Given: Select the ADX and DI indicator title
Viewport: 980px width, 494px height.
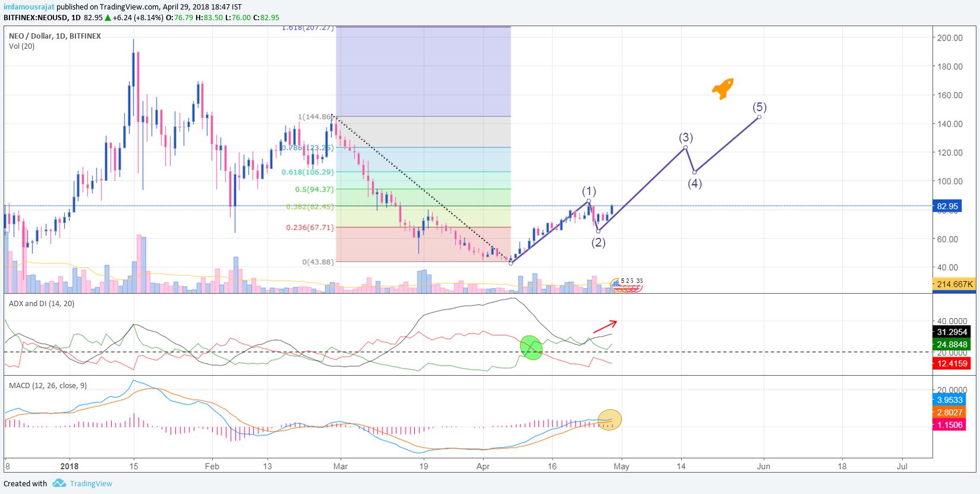Looking at the screenshot, I should click(42, 303).
